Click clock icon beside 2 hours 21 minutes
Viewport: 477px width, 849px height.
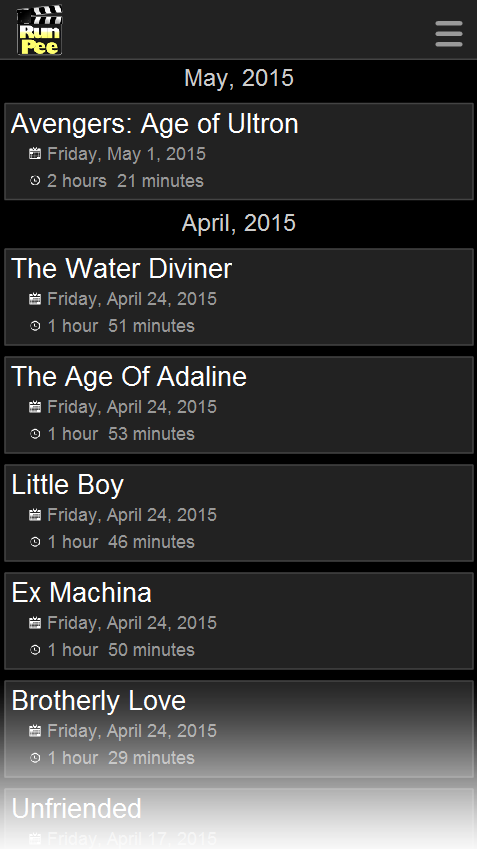[x=35, y=181]
